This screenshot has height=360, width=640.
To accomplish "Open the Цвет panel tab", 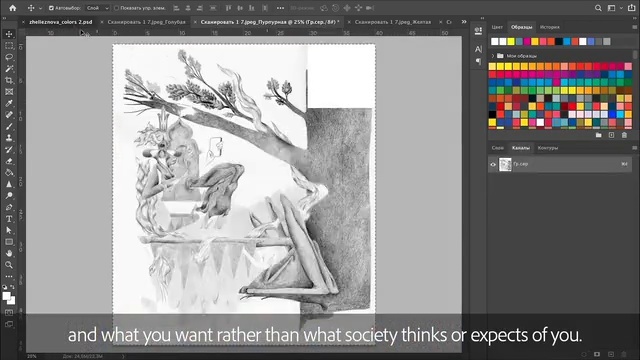I will [x=497, y=27].
